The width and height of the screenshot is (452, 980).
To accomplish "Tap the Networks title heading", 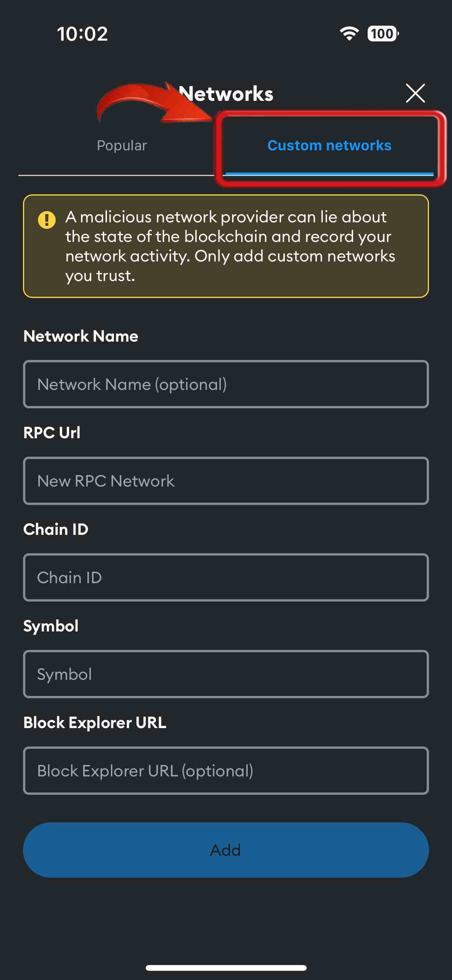I will tap(226, 94).
